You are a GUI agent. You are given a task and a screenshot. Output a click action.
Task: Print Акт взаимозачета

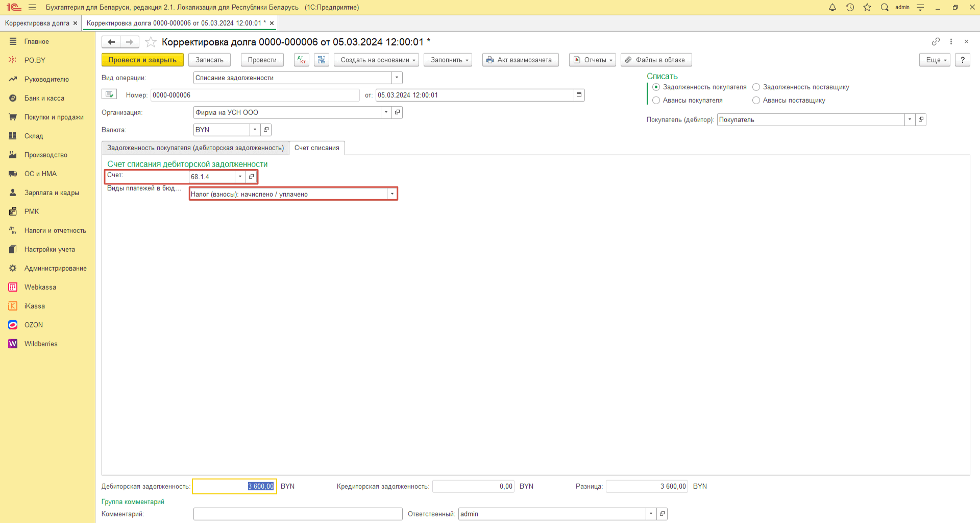coord(520,60)
